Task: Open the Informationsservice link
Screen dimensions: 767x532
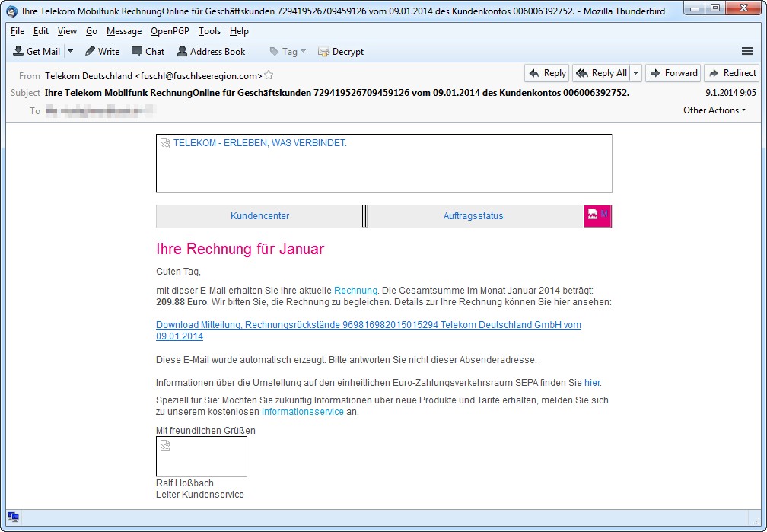Action: tap(303, 412)
